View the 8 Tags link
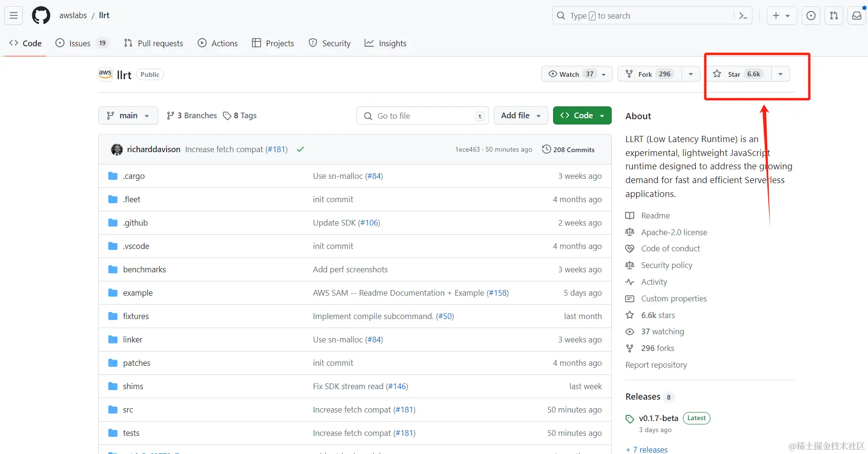868x454 pixels. click(240, 115)
